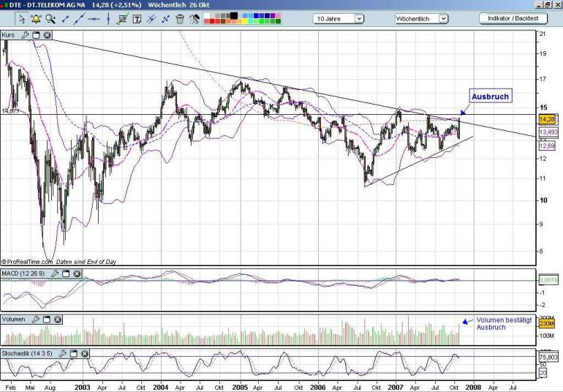Toggle the Volumen panel window size
This screenshot has width=563, height=392.
[47, 320]
